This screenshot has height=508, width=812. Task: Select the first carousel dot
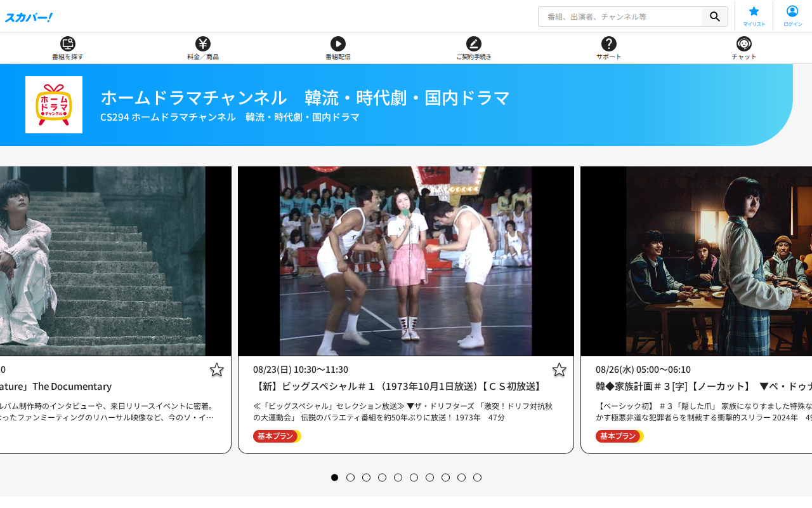point(335,478)
